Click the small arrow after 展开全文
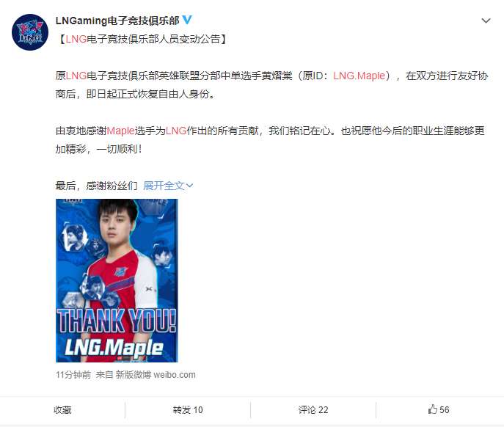Image resolution: width=504 pixels, height=427 pixels. click(x=190, y=186)
